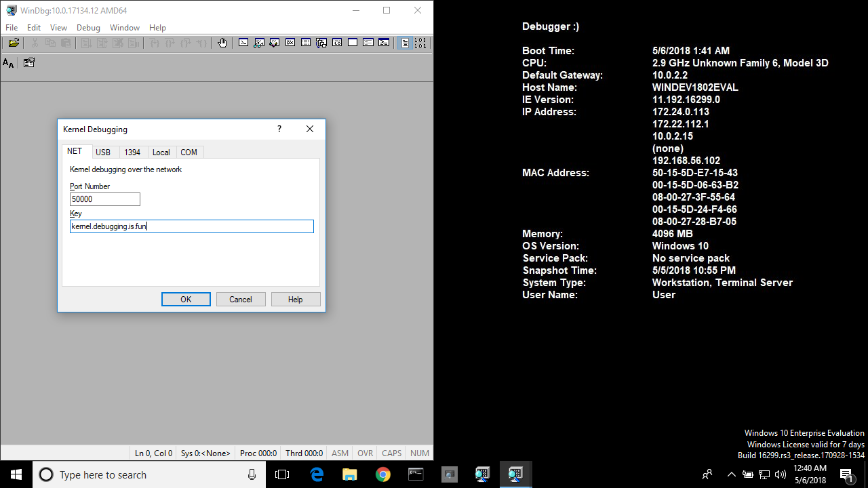Open the Call Stack window icon
Viewport: 868px width, 488px height.
[x=321, y=43]
